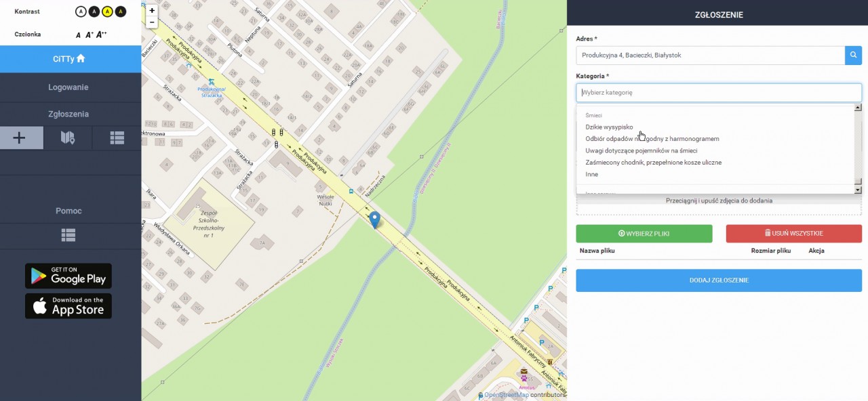Submit with 'Dodaj zgłoszenie' button
Image resolution: width=868 pixels, height=401 pixels.
718,280
